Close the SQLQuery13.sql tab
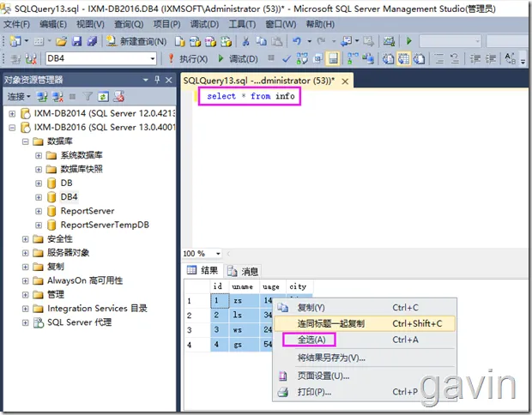 (345, 81)
